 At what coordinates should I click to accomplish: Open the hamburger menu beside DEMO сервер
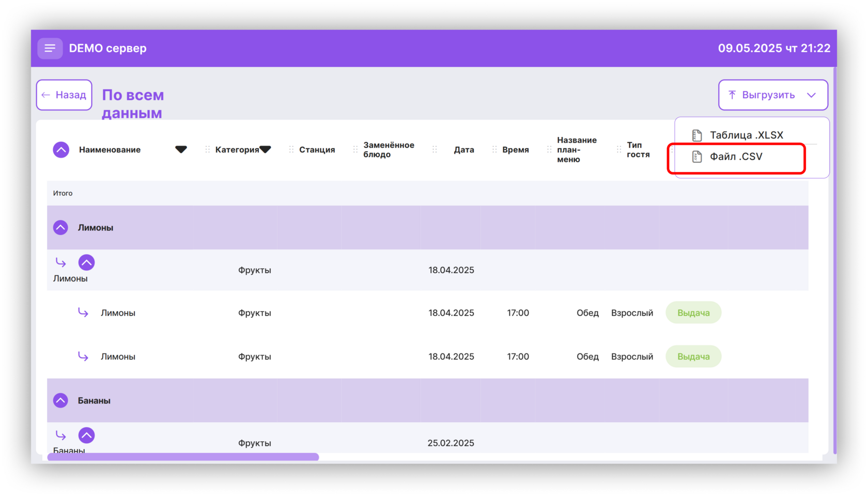pyautogui.click(x=50, y=48)
